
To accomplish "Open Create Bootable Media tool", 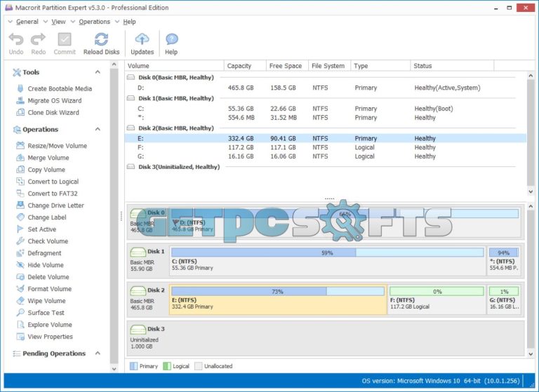I will coord(54,88).
